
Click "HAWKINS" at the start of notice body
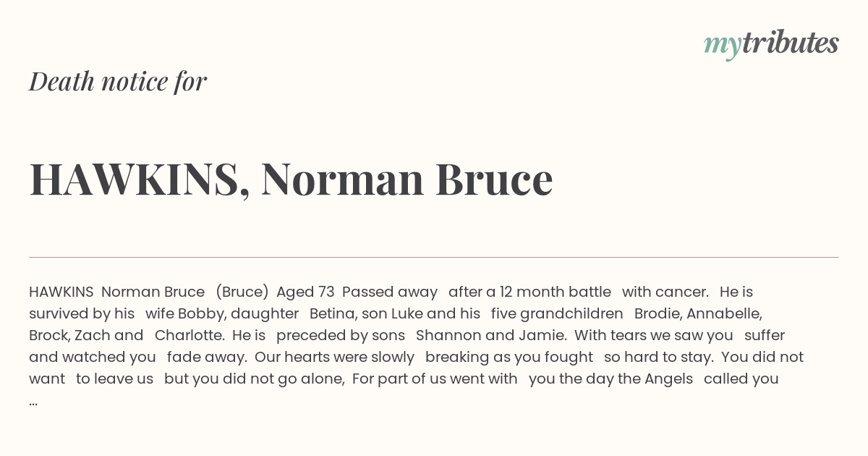pyautogui.click(x=61, y=292)
